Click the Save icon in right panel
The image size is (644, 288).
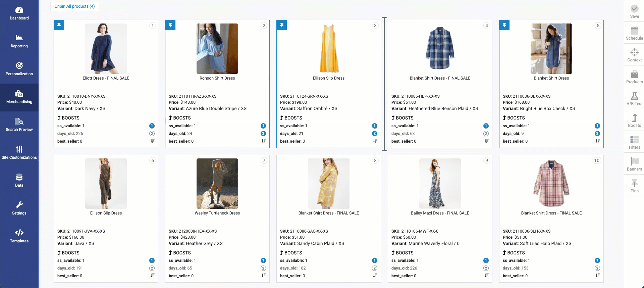pyautogui.click(x=634, y=11)
